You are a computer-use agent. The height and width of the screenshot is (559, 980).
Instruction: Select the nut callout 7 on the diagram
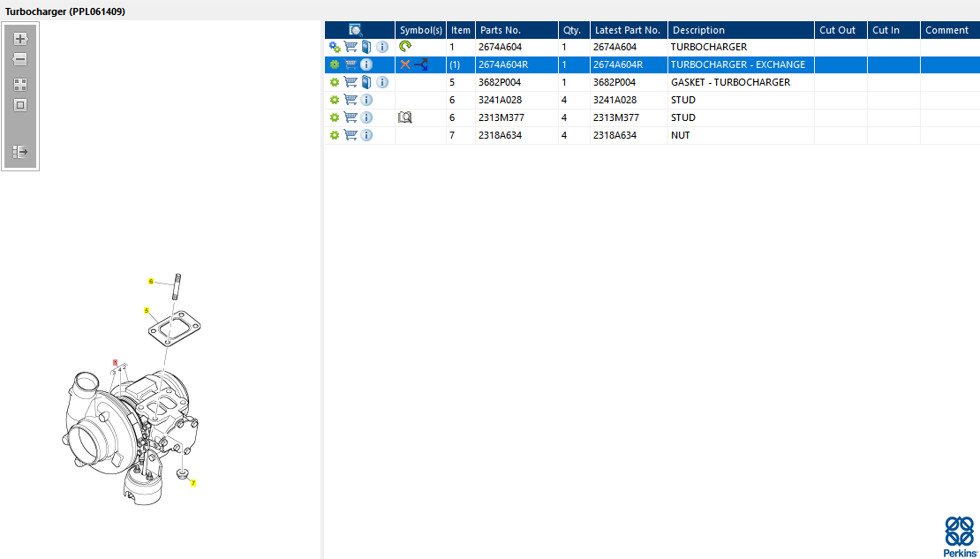193,483
